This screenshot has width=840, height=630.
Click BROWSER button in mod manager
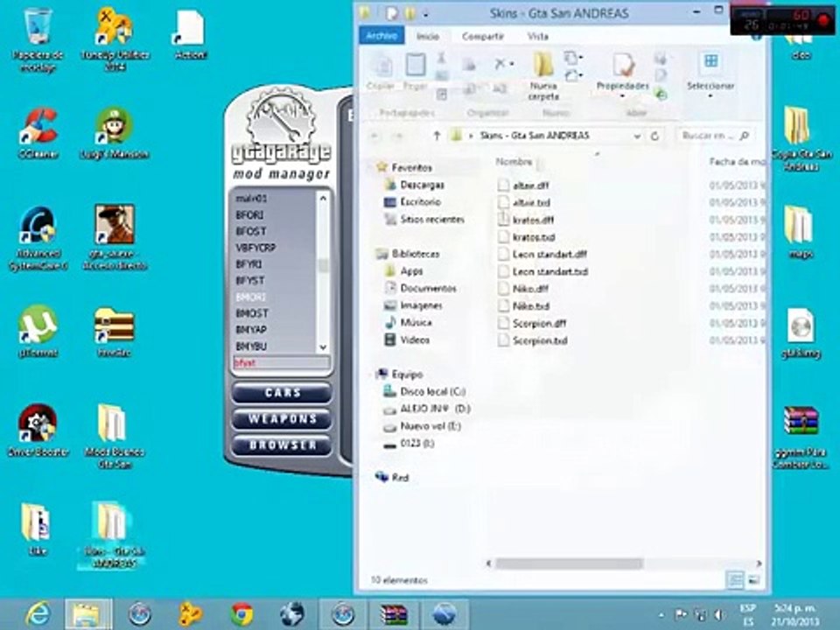[282, 444]
